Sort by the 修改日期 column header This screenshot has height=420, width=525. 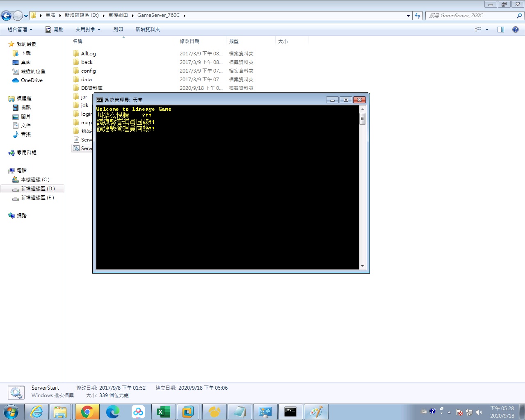[202, 41]
